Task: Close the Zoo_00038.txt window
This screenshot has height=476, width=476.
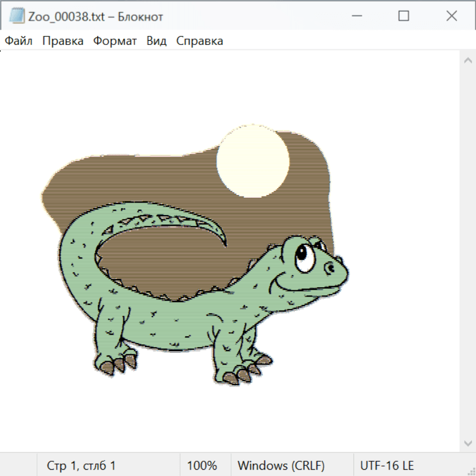Action: [451, 16]
